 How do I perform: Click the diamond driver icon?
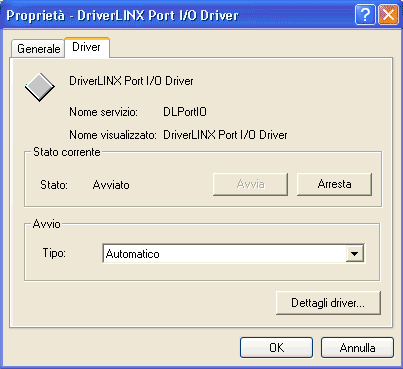click(40, 87)
